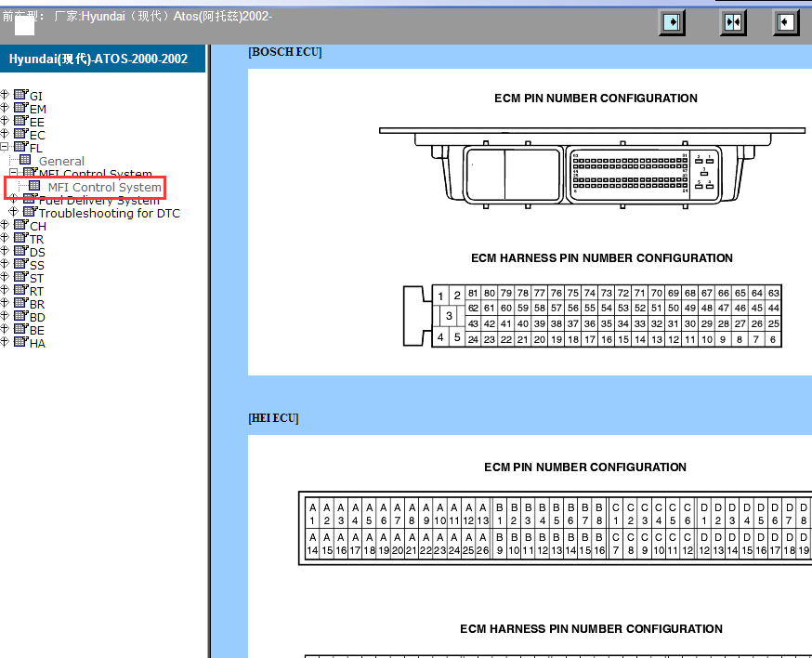Click the ST book icon
Screen dimensions: 812x658
click(x=20, y=276)
